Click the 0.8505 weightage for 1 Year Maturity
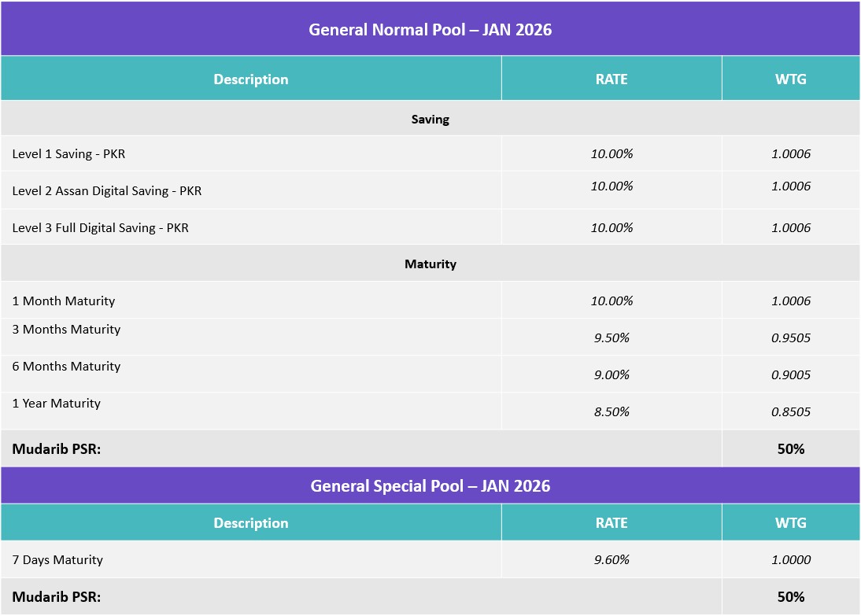 coord(790,412)
